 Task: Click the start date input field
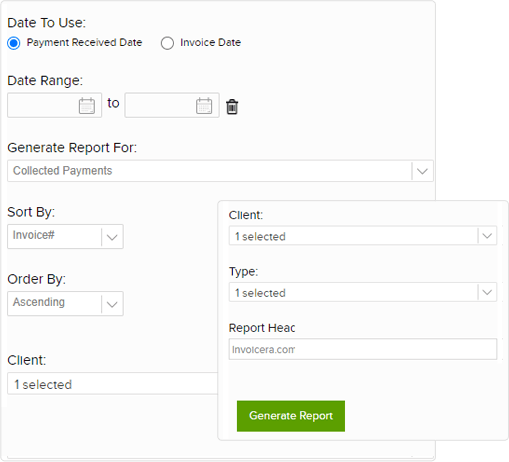pos(55,105)
